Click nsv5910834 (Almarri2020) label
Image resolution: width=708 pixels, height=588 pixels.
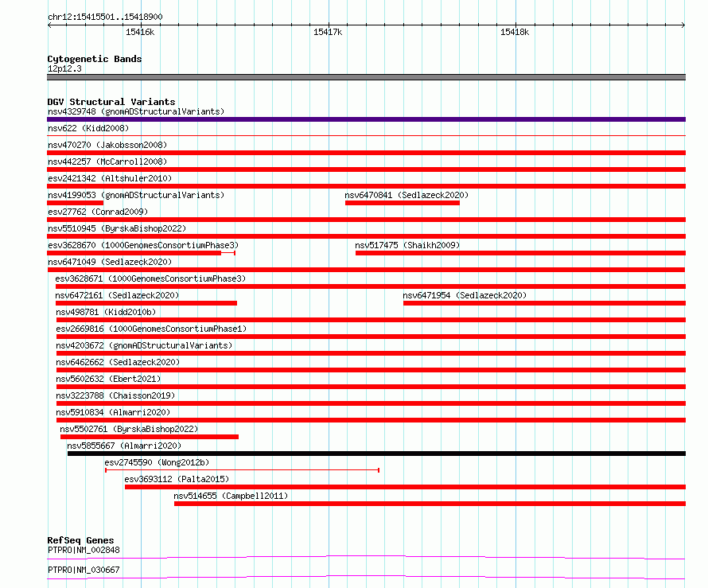click(x=113, y=412)
